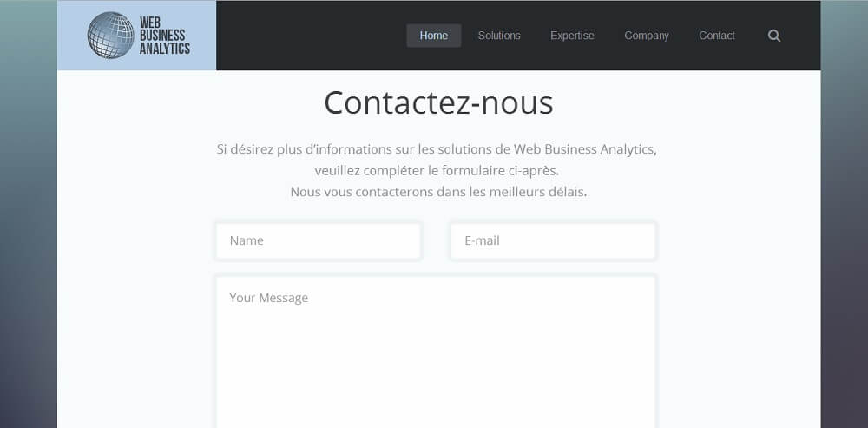Image resolution: width=868 pixels, height=428 pixels.
Task: Click the 'veuillez compléter le formulaire' line
Action: (x=437, y=170)
